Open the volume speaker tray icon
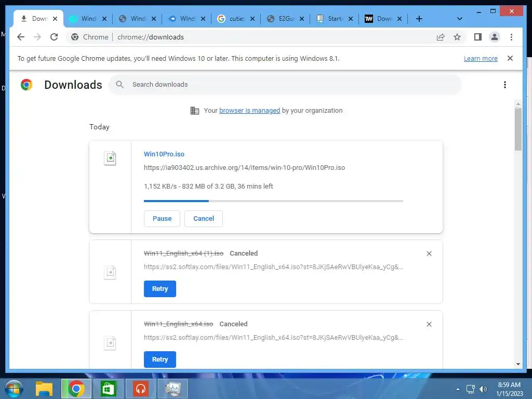The width and height of the screenshot is (532, 399). tap(483, 389)
